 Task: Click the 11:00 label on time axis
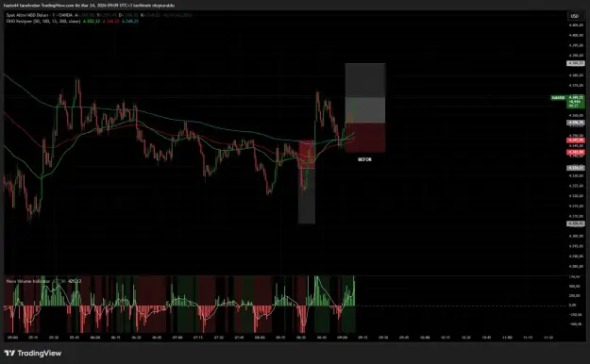pyautogui.click(x=507, y=338)
